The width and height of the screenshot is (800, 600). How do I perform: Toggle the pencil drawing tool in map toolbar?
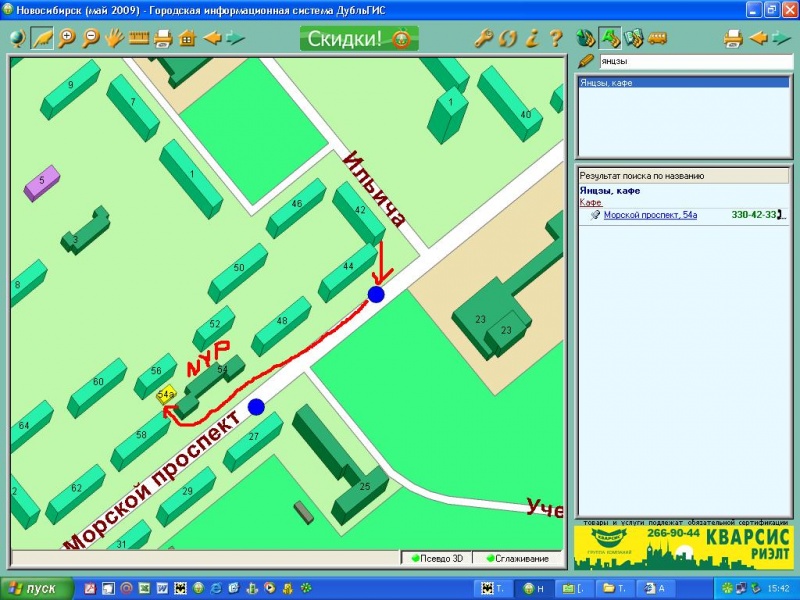pos(42,39)
